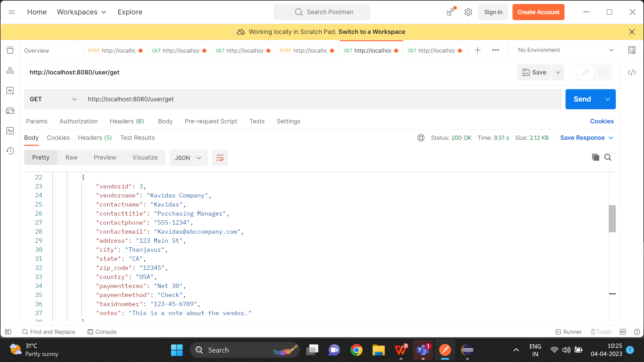This screenshot has height=362, width=644.
Task: Search within the response body
Action: (608, 157)
